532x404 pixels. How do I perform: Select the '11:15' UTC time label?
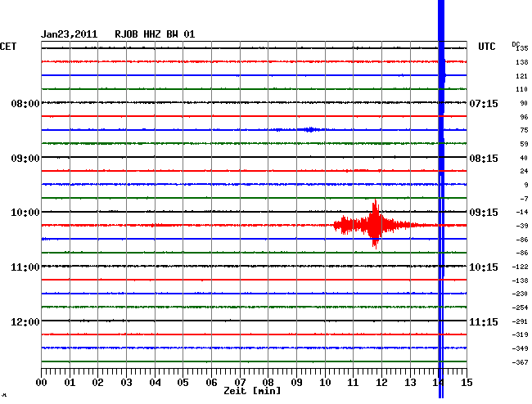point(484,321)
